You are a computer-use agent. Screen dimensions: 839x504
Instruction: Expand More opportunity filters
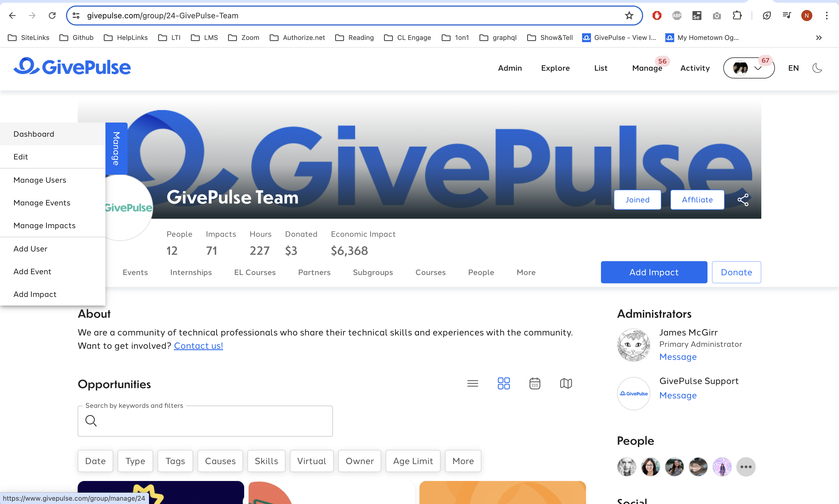click(x=463, y=461)
